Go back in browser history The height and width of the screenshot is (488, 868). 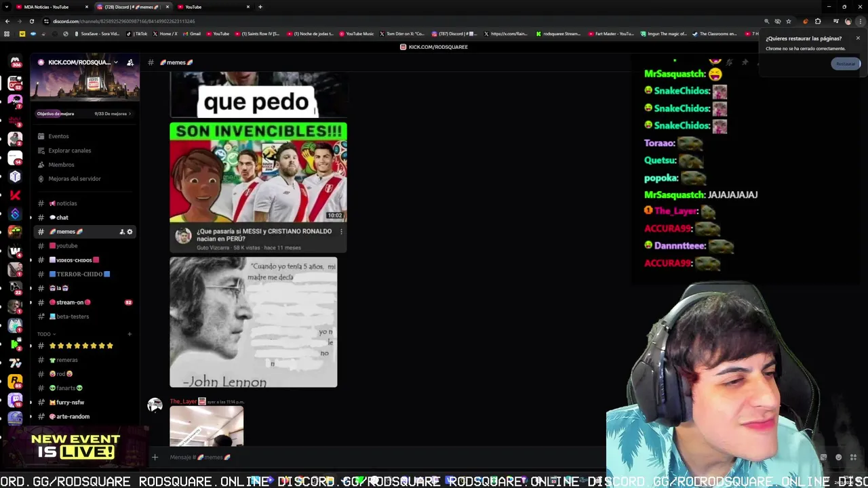pyautogui.click(x=7, y=21)
